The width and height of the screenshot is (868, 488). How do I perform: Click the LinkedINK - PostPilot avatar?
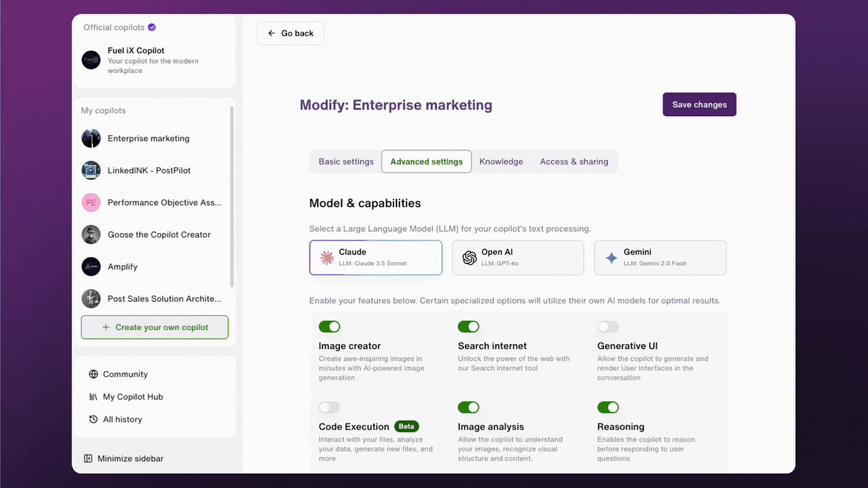tap(91, 170)
